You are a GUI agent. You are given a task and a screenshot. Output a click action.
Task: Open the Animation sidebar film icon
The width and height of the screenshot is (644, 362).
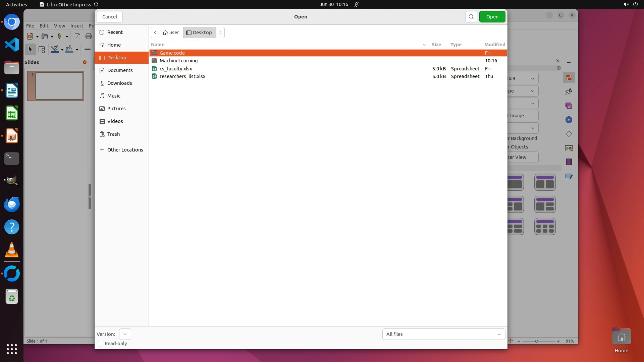click(569, 162)
